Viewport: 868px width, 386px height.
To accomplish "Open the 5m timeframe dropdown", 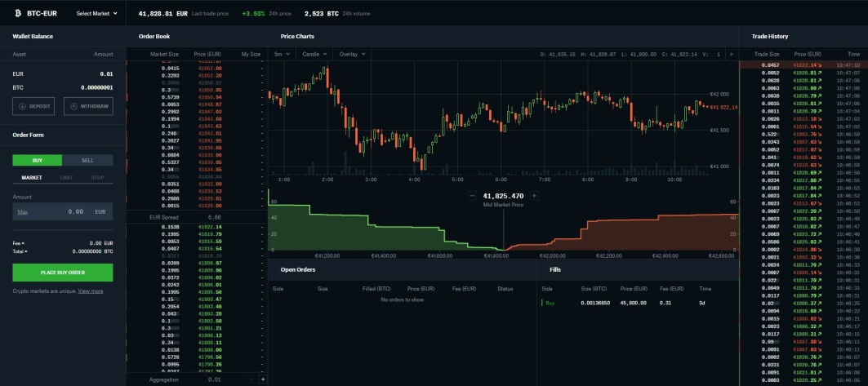I will [283, 54].
